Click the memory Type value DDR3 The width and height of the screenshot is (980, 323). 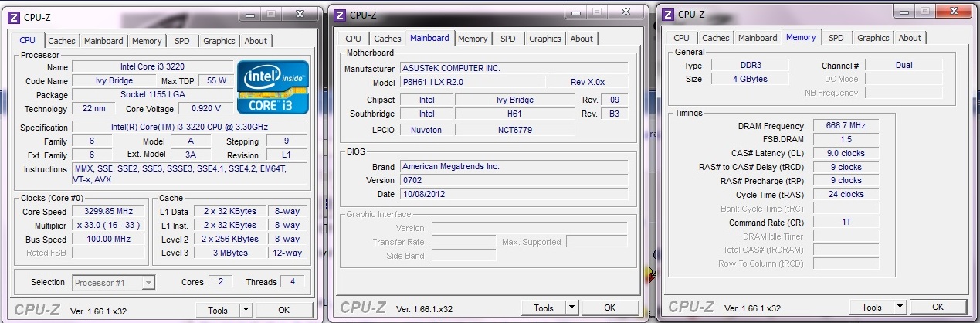[748, 66]
